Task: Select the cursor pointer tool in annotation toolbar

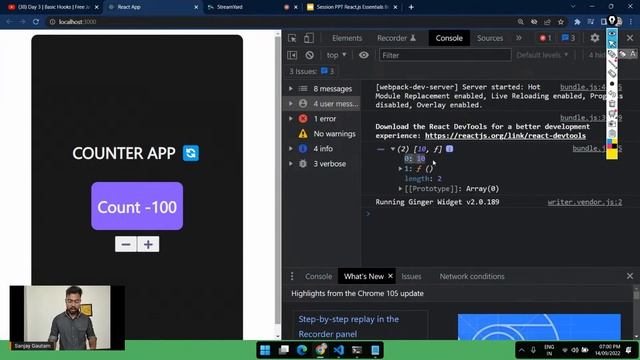Action: point(612,43)
